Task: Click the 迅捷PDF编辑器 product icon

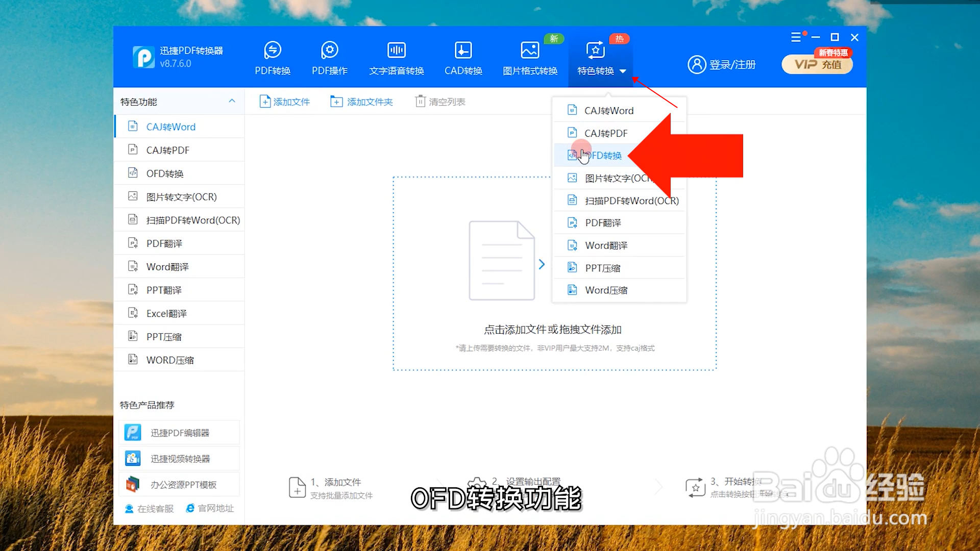Action: click(133, 433)
